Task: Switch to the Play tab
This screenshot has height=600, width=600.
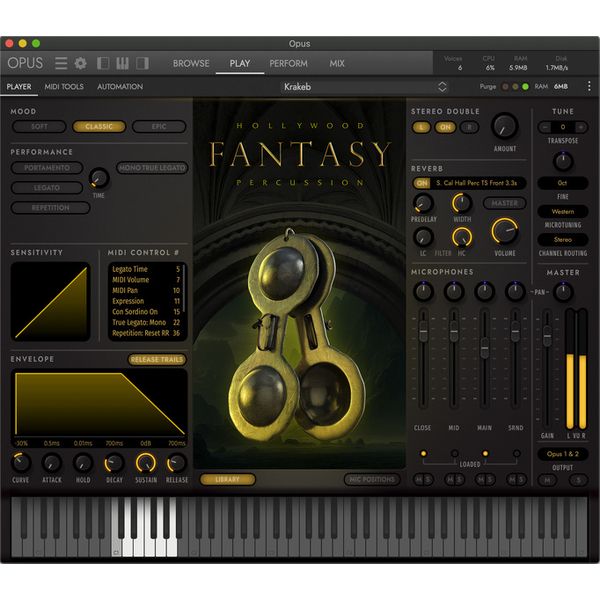Action: coord(240,64)
